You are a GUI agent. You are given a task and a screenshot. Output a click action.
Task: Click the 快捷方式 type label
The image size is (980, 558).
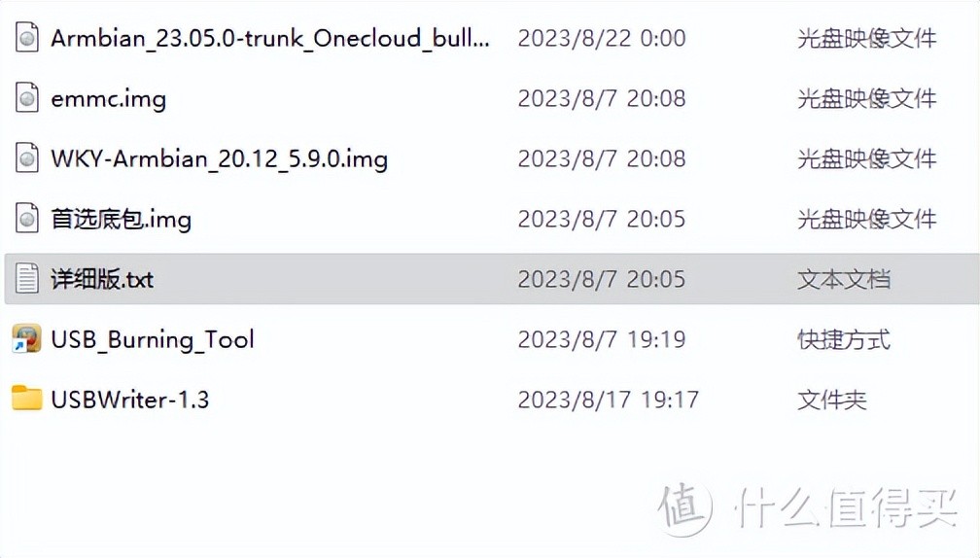coord(844,340)
